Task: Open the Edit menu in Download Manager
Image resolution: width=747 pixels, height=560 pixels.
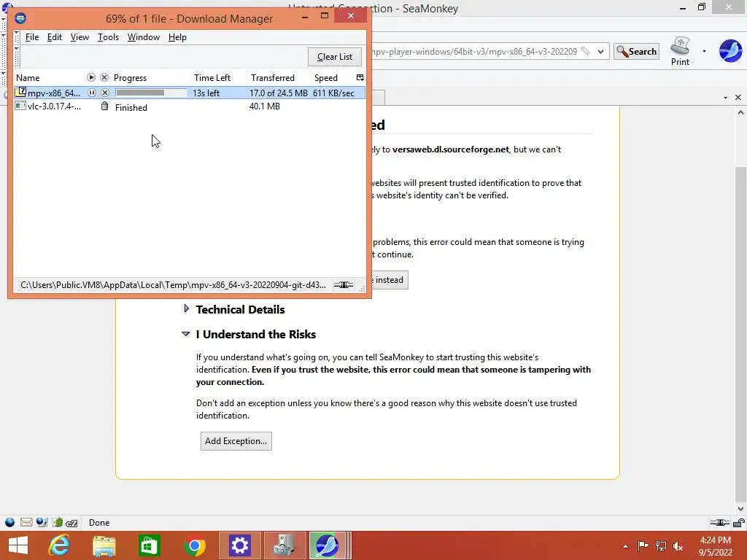Action: [x=54, y=37]
